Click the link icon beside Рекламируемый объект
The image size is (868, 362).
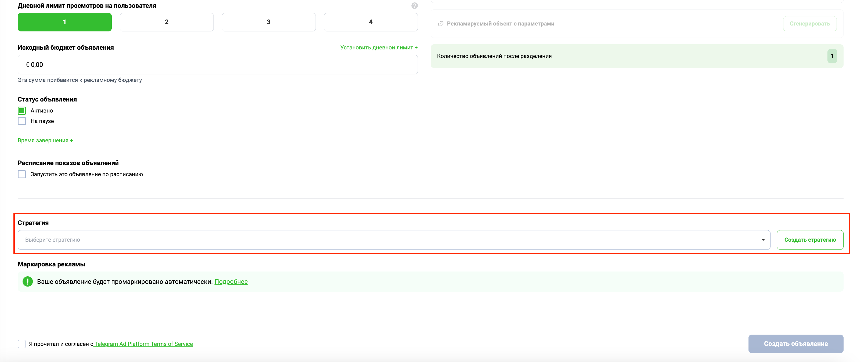(x=440, y=24)
